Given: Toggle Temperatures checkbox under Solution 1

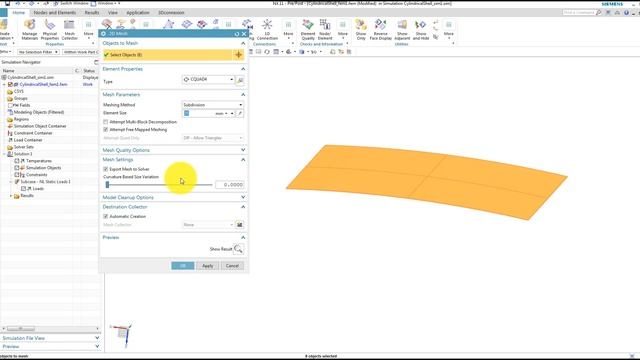Looking at the screenshot, I should point(17,161).
